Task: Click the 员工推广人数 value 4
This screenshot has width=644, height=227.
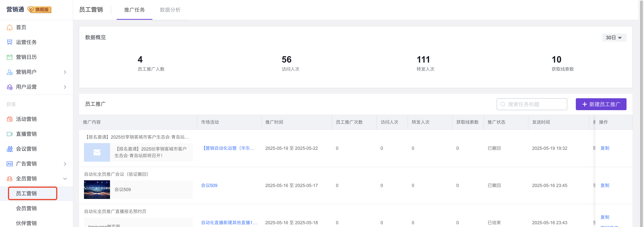Action: 140,60
